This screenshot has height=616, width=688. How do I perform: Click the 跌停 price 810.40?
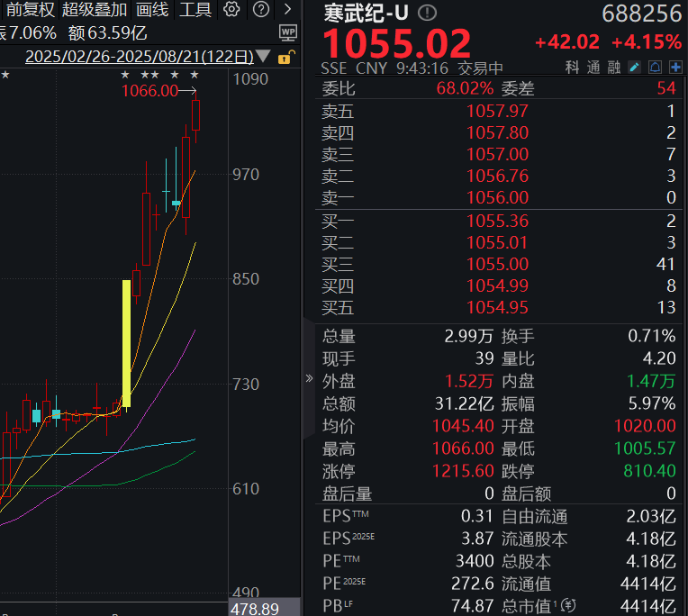649,471
